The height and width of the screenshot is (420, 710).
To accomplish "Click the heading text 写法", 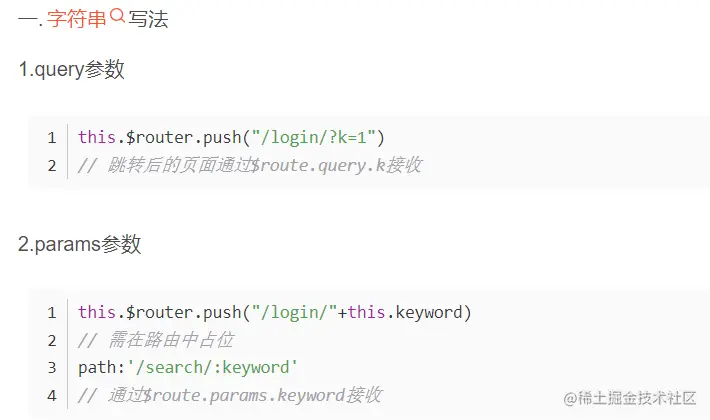I will pos(148,19).
